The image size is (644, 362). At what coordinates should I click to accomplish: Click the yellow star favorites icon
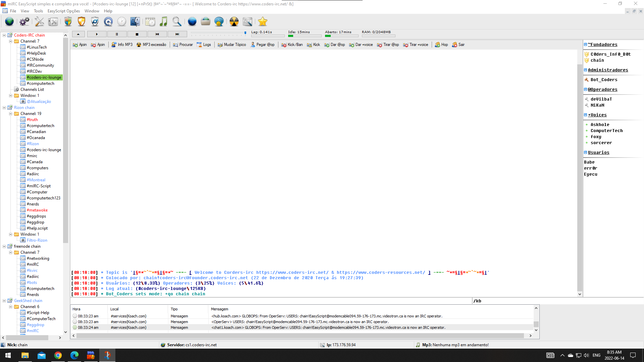263,22
